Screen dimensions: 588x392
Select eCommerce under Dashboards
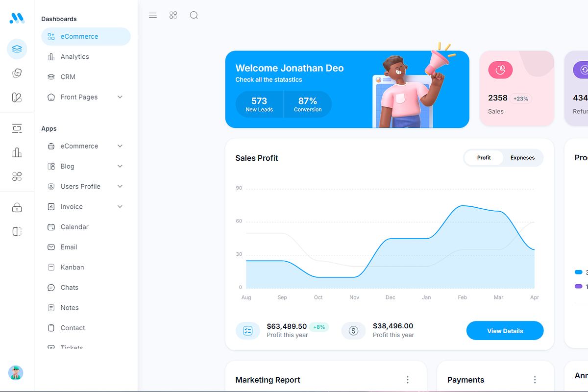86,37
